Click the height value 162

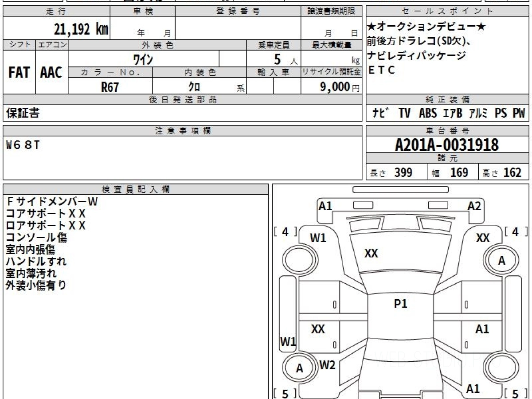(512, 172)
